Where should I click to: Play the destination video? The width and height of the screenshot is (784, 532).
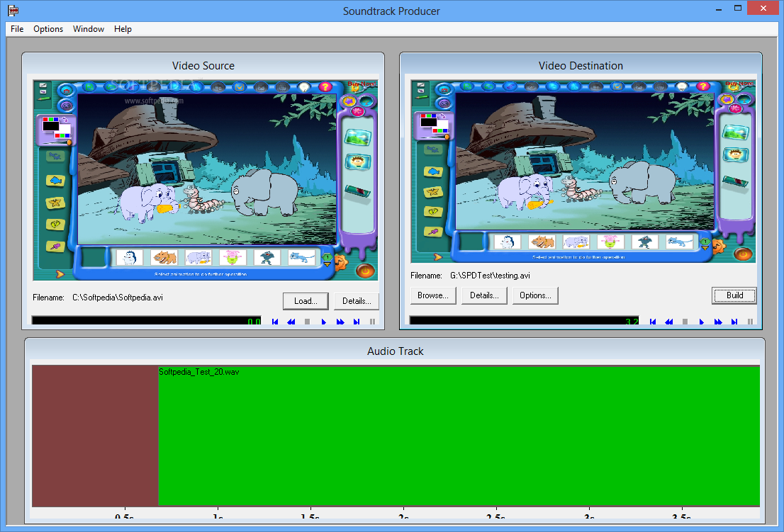pos(702,322)
